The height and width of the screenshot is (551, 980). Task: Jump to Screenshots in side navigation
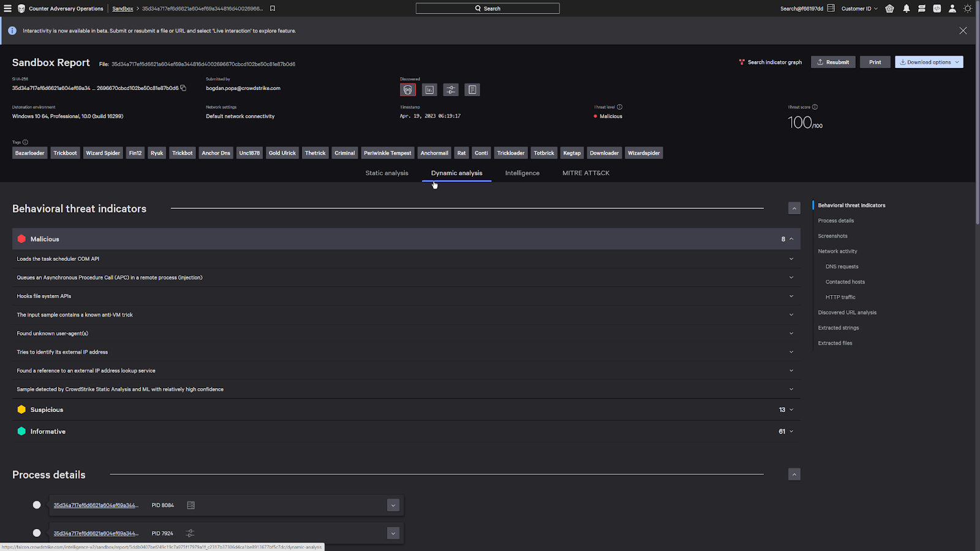[x=832, y=236]
